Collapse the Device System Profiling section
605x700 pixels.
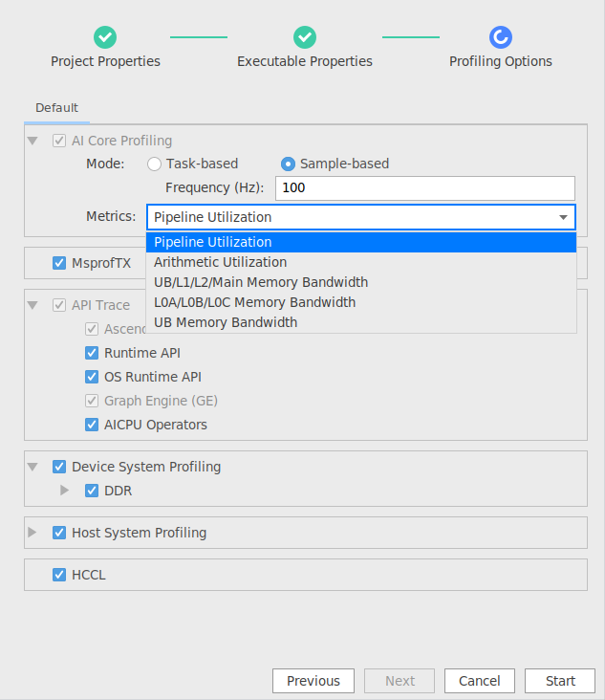(x=32, y=467)
